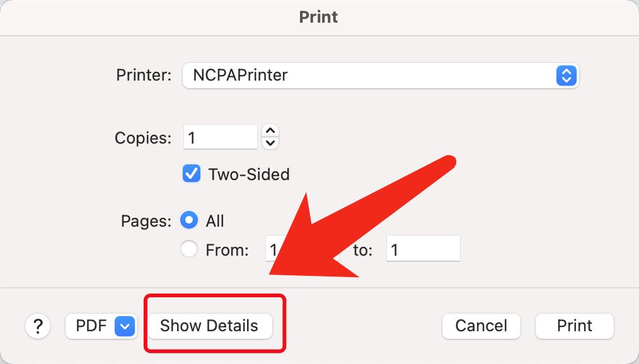Click the blue chevrons on the Printer popup
The image size is (639, 364).
(x=567, y=76)
